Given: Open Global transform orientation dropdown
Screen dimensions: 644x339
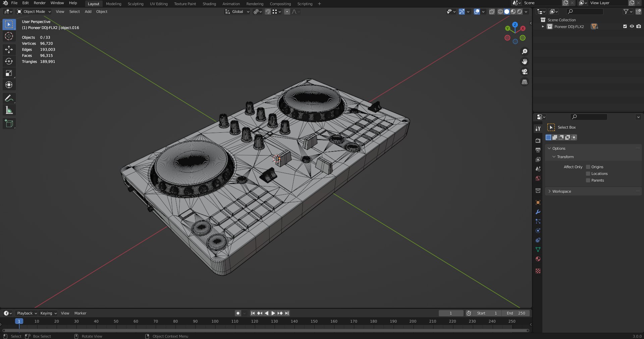Looking at the screenshot, I should pos(237,12).
